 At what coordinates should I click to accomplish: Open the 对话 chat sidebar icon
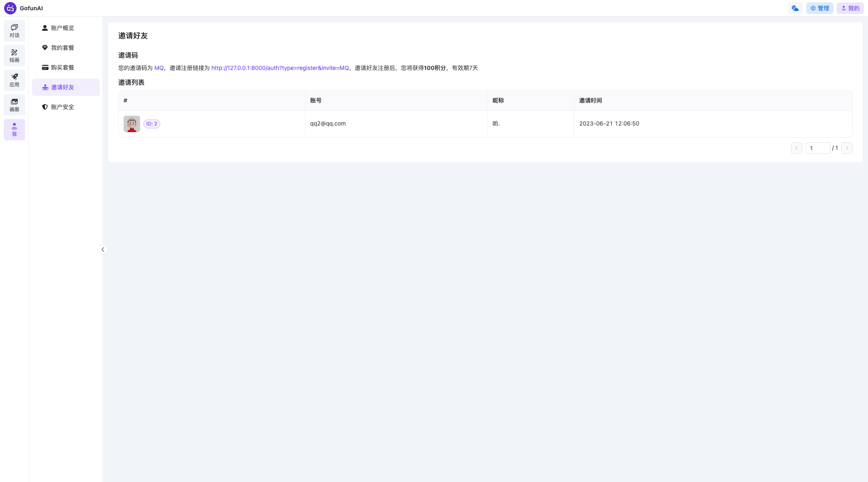pos(14,30)
